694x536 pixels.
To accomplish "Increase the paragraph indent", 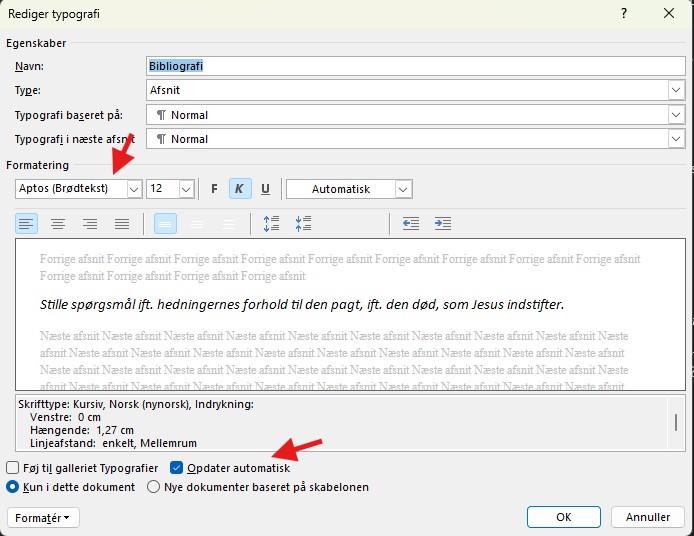I will (443, 224).
